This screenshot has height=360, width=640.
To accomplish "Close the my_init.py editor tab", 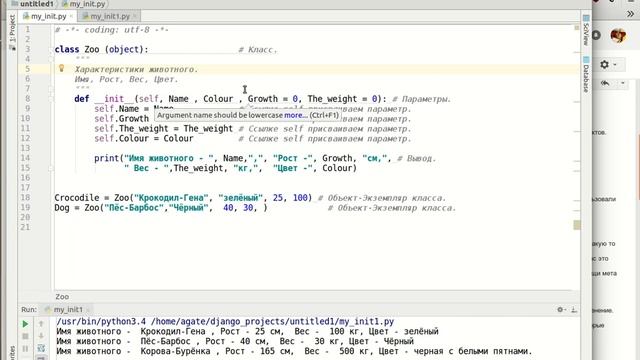I will pos(71,16).
